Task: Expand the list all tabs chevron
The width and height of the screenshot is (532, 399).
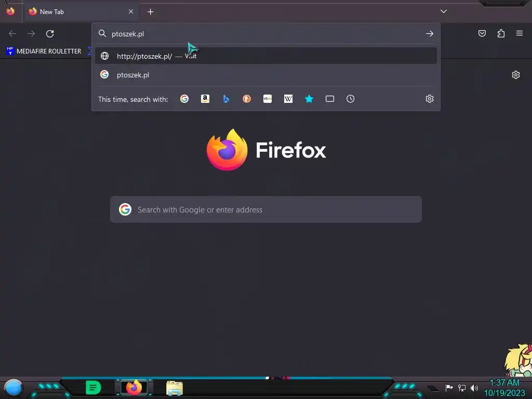Action: click(444, 11)
